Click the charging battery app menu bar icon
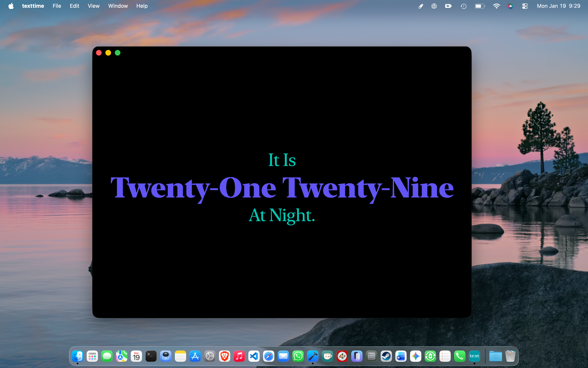The image size is (588, 368). tap(448, 6)
